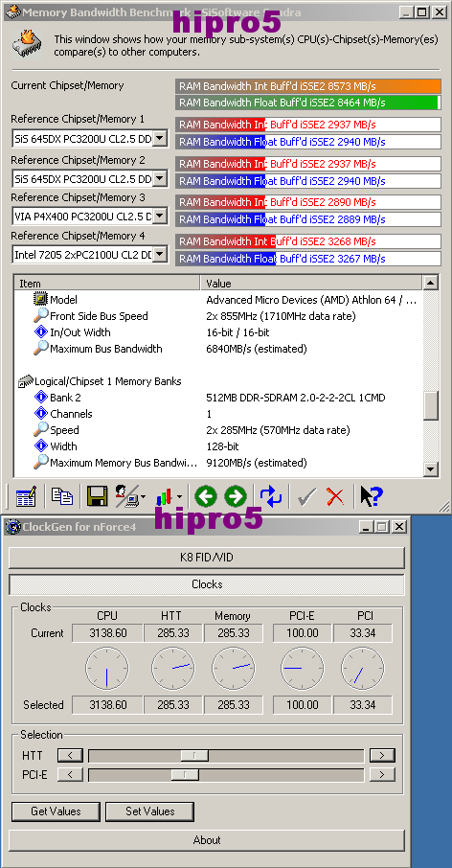The width and height of the screenshot is (452, 868).
Task: Open the bar chart toolbar dropdown icon
Action: point(169,496)
